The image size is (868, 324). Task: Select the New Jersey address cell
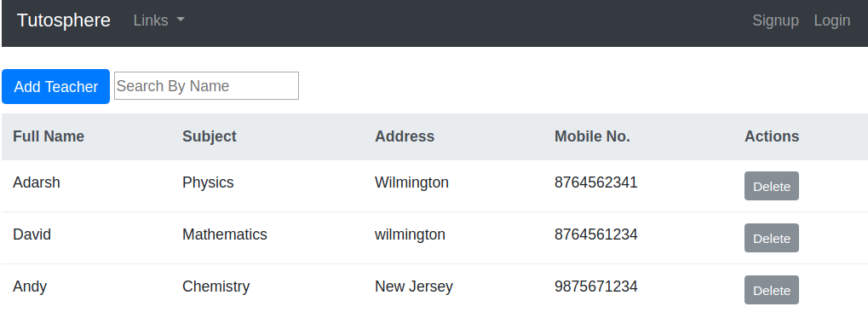coord(414,286)
